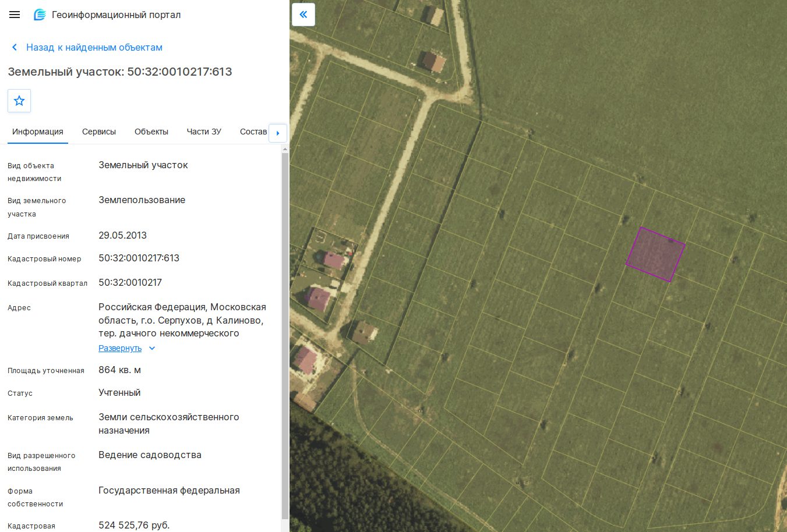The width and height of the screenshot is (787, 532).
Task: Open Назад к найденным объектам link
Action: click(x=94, y=48)
